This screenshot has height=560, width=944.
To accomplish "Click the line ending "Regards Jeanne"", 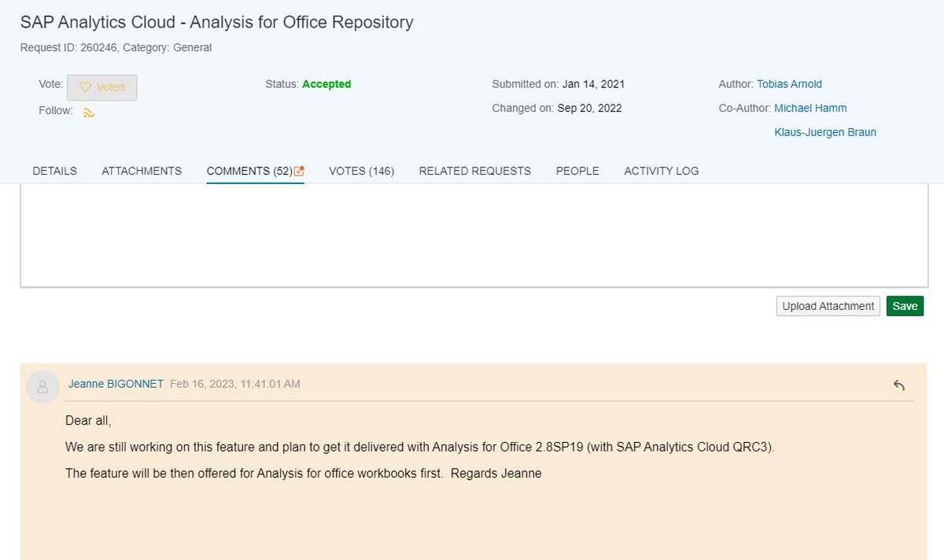I will pyautogui.click(x=304, y=473).
